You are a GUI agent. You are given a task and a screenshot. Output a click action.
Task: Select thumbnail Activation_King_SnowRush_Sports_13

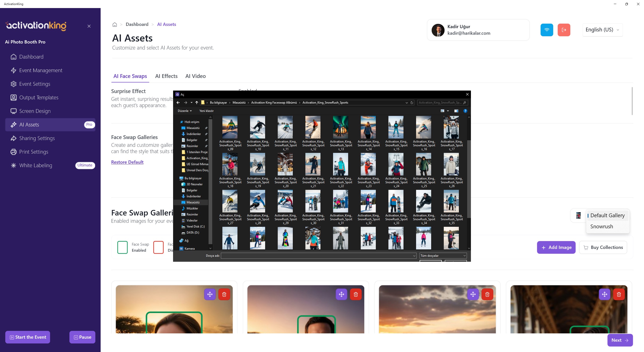pyautogui.click(x=341, y=128)
